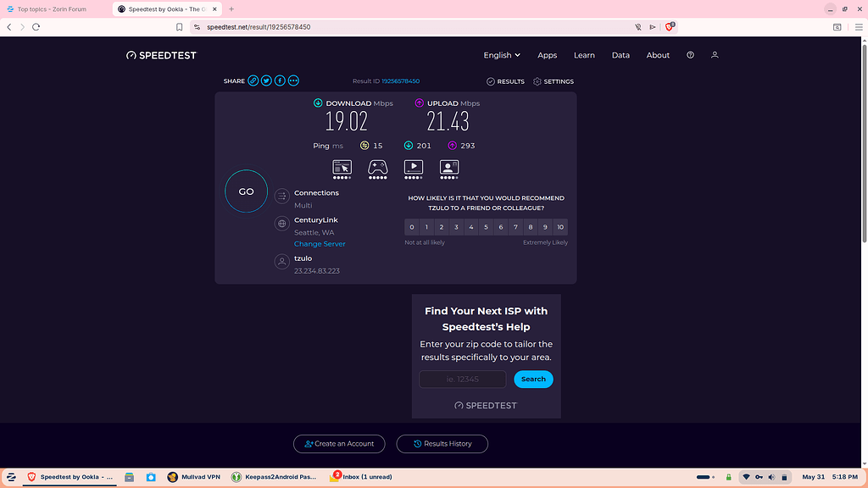The image size is (868, 488).
Task: Share the result on Twitter
Action: pyautogui.click(x=266, y=80)
